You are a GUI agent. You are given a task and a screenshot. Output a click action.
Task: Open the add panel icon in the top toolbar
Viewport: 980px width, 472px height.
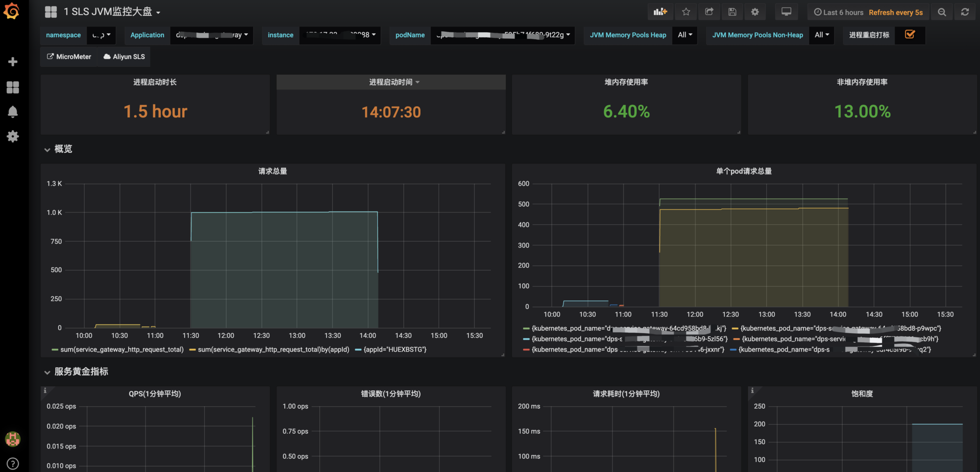[660, 12]
